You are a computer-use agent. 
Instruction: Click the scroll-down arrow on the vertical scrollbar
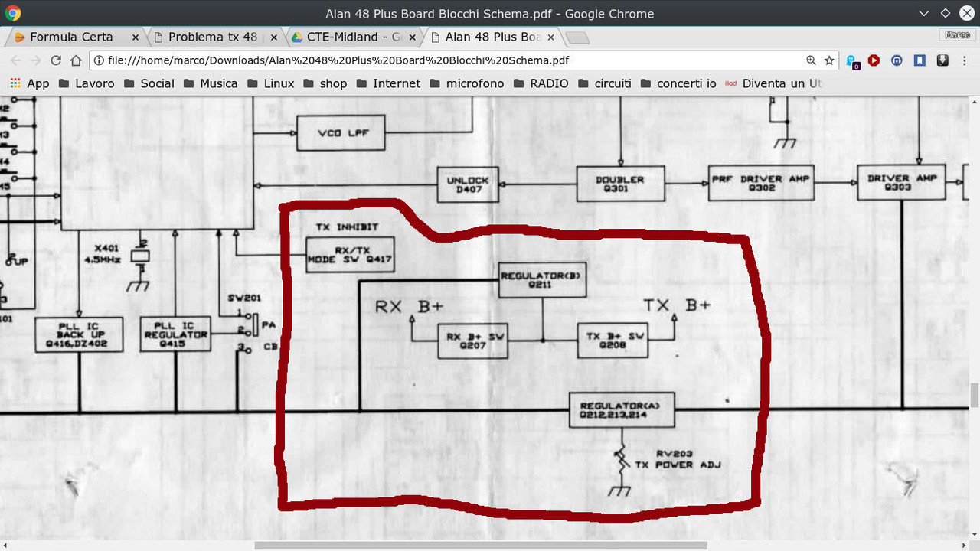(x=975, y=535)
